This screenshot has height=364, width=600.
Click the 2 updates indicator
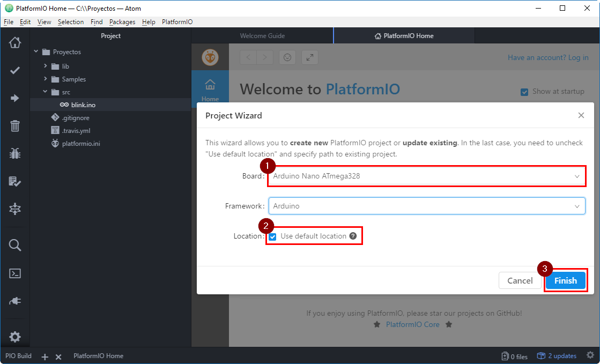pyautogui.click(x=557, y=356)
